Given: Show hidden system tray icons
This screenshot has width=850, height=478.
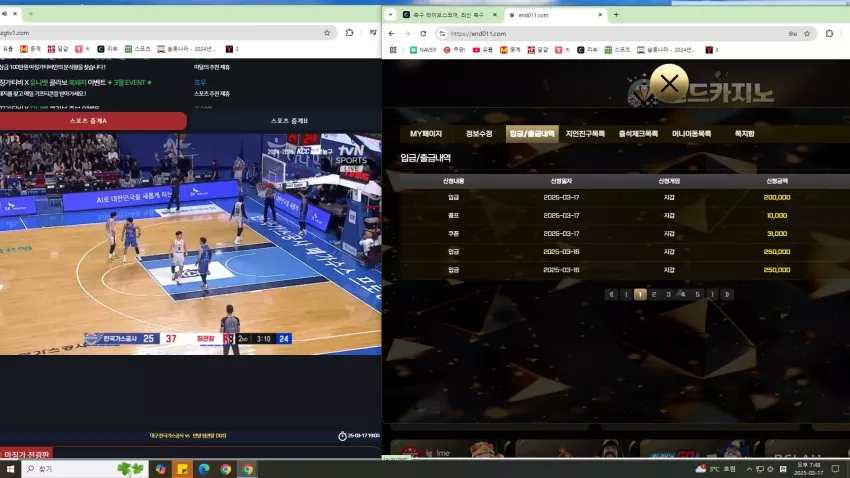Looking at the screenshot, I should click(x=749, y=469).
